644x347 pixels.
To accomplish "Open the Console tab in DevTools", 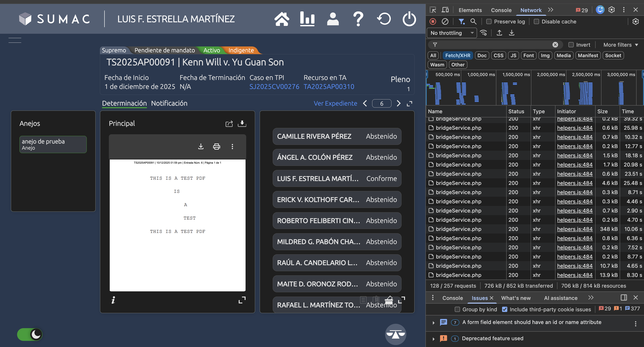I will [501, 10].
